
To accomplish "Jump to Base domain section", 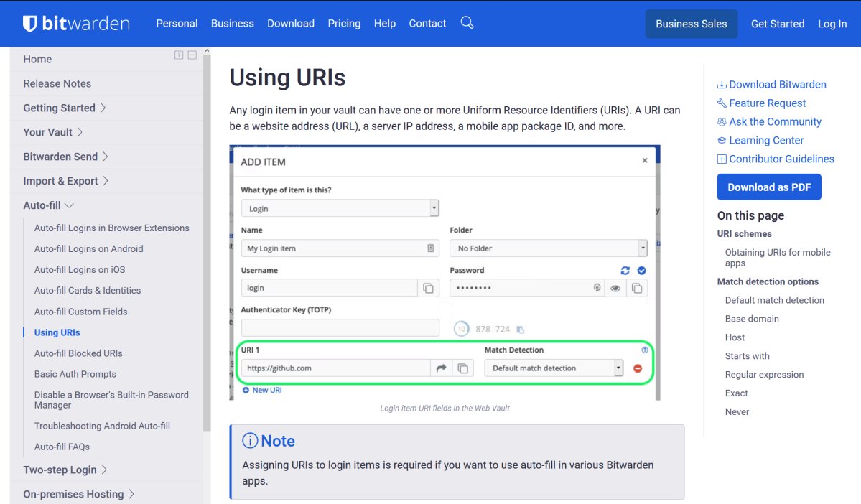I will 752,319.
